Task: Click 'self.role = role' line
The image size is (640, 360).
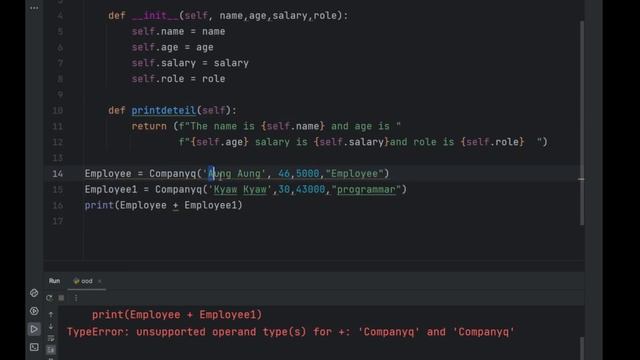Action: coord(178,79)
